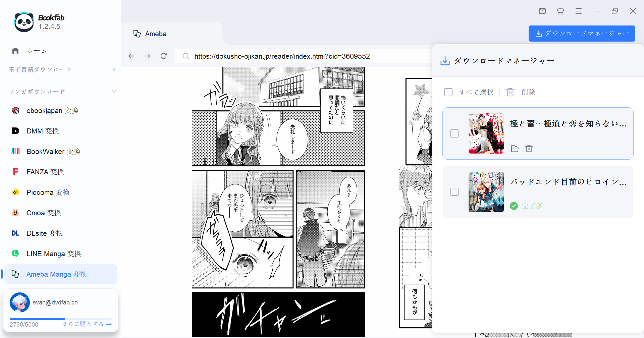Select BookWalker 変換 menu item
This screenshot has width=644, height=338.
pos(61,151)
